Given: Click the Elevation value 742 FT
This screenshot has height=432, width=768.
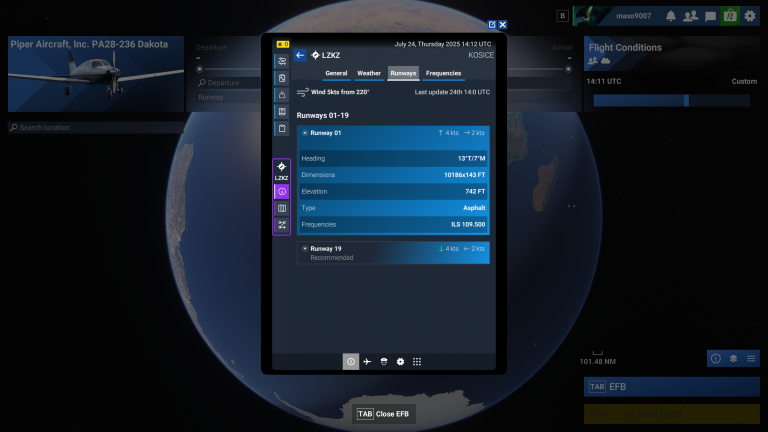Looking at the screenshot, I should [475, 192].
